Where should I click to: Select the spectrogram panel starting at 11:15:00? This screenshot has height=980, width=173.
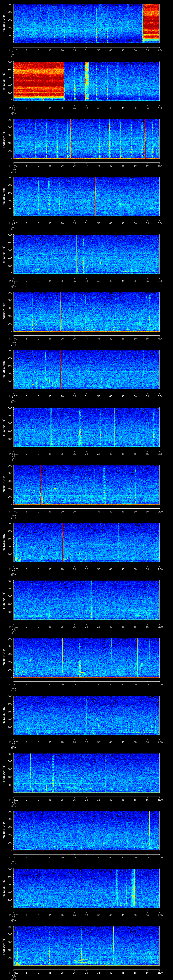[x=86, y=831]
